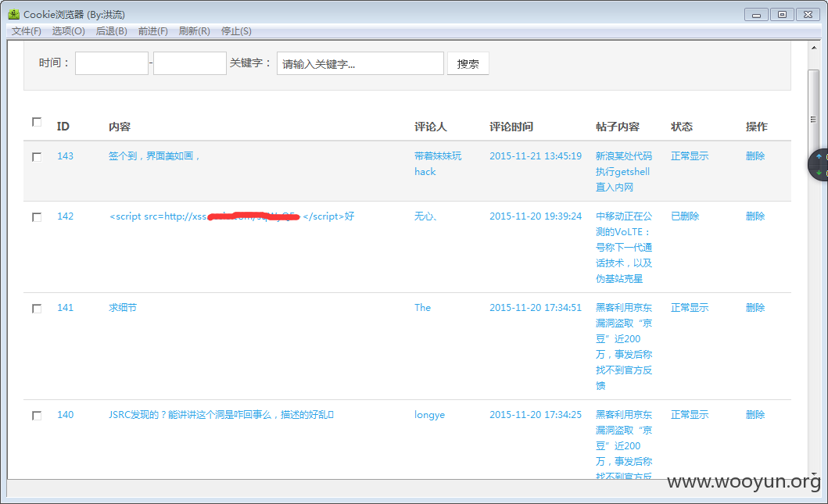
Task: Click timestamp 2015-11-21 13:45:19
Action: [x=536, y=155]
